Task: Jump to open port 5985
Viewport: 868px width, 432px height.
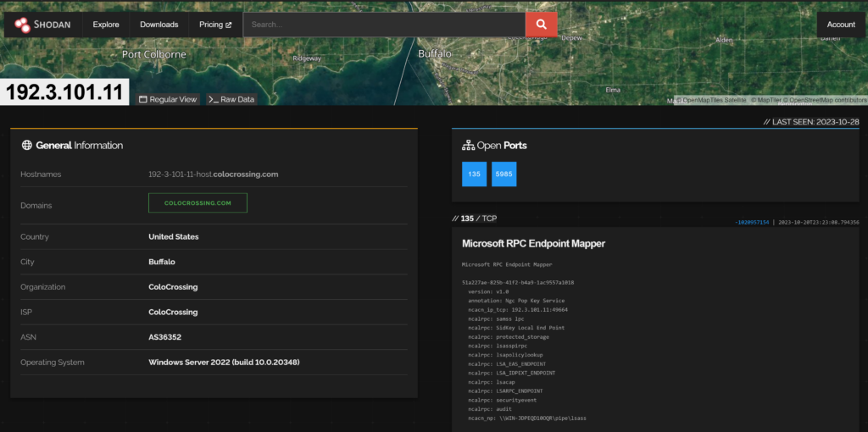Action: [x=504, y=174]
